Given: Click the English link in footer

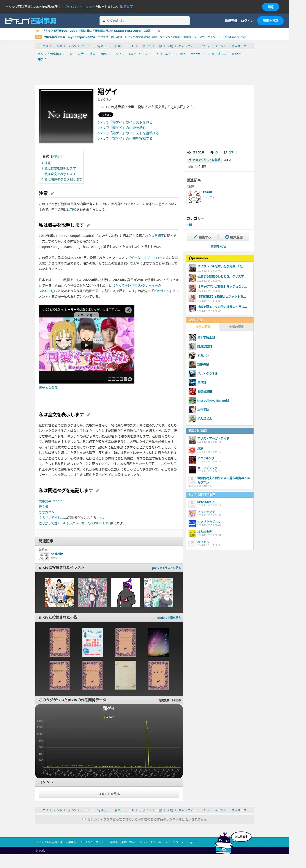Looking at the screenshot, I should tap(192, 842).
